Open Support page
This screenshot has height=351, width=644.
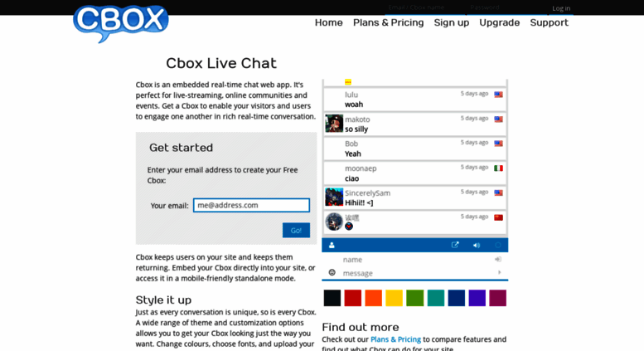550,22
